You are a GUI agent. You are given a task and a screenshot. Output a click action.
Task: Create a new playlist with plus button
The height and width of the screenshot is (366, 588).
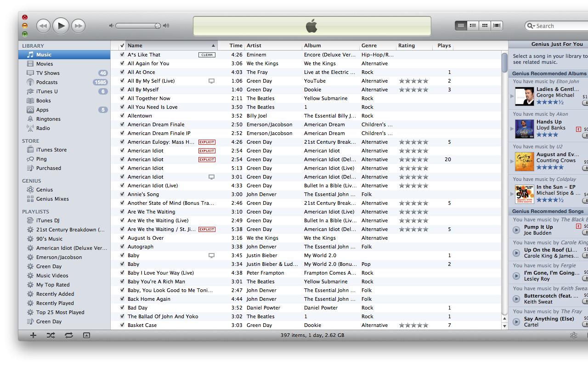point(33,336)
